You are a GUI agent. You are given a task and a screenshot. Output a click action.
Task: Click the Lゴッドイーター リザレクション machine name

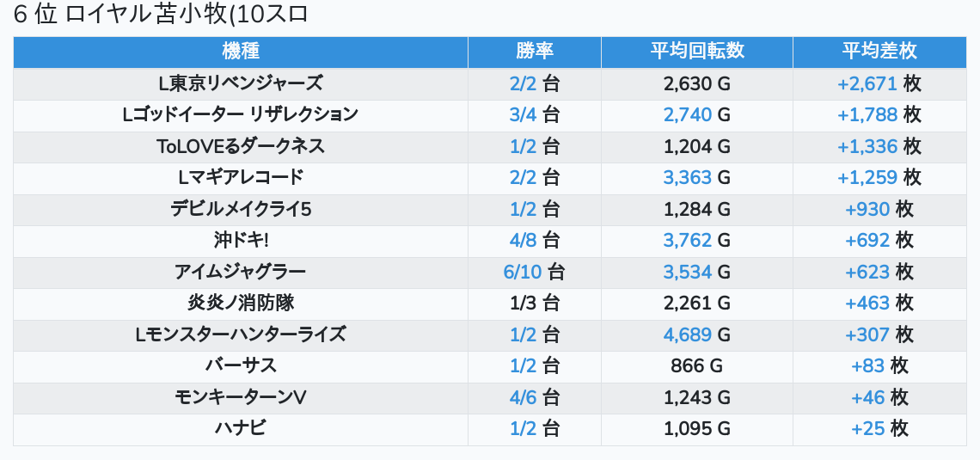[241, 114]
